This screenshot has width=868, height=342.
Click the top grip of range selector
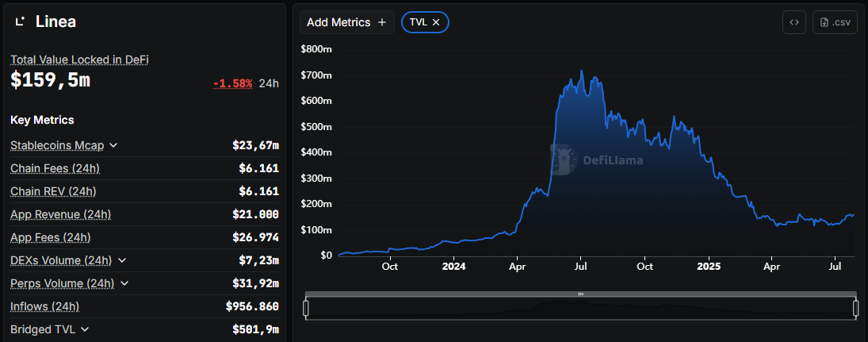click(581, 294)
